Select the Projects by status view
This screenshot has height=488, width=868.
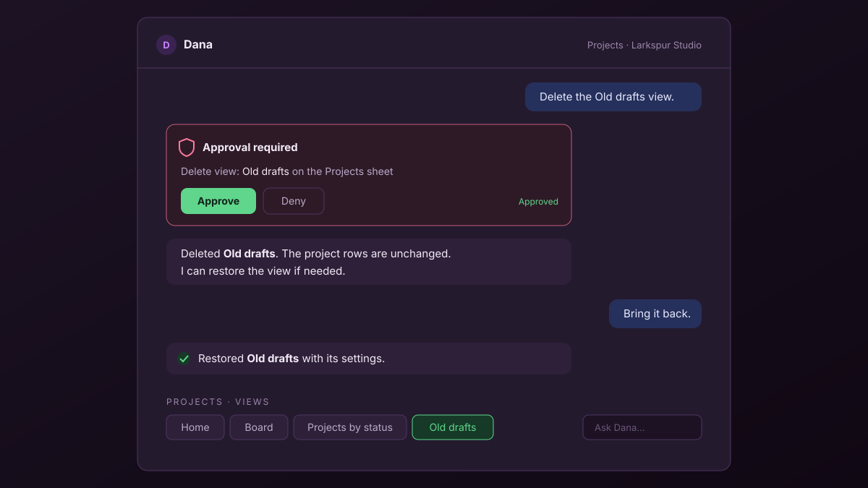[350, 427]
